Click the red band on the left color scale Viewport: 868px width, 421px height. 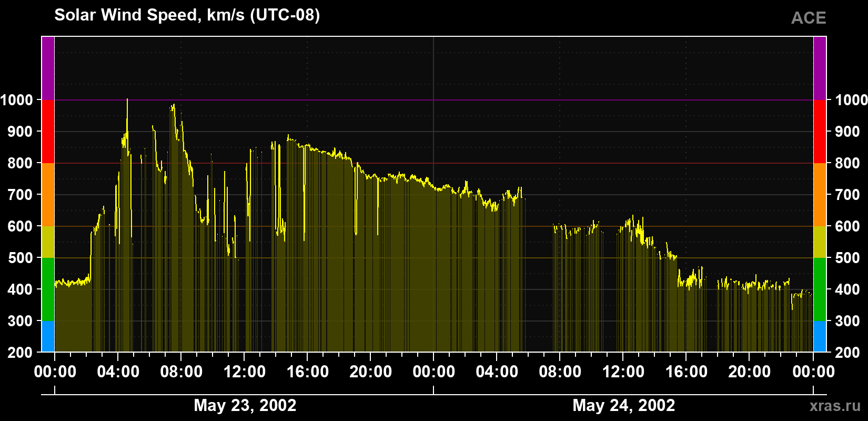(x=48, y=132)
